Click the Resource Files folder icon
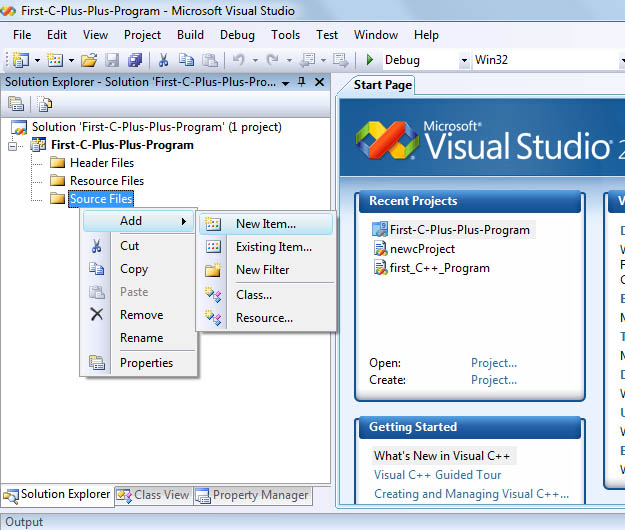 (x=57, y=181)
